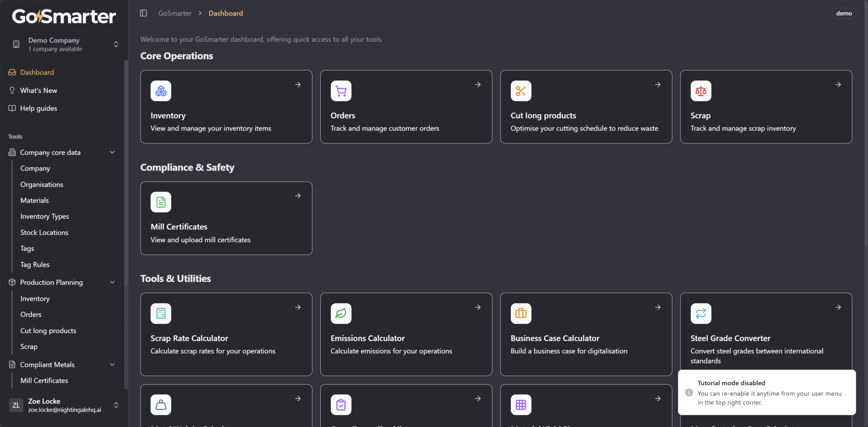868x427 pixels.
Task: Open Tag Rules in the sidebar
Action: (35, 265)
